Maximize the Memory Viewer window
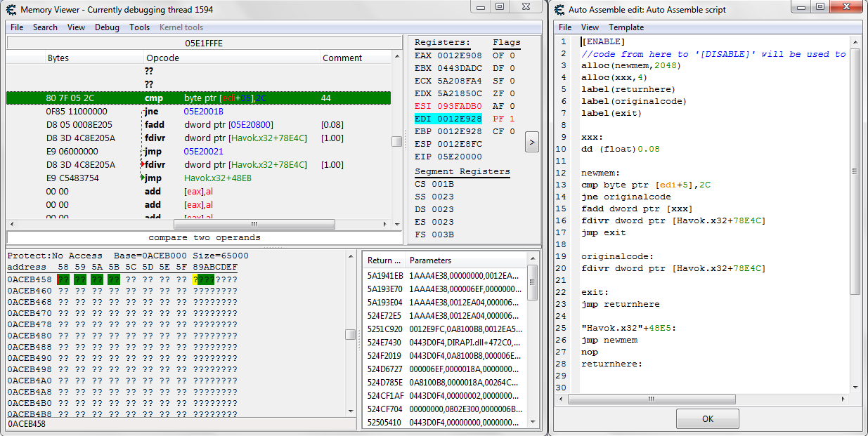This screenshot has height=436, width=868. tap(499, 7)
